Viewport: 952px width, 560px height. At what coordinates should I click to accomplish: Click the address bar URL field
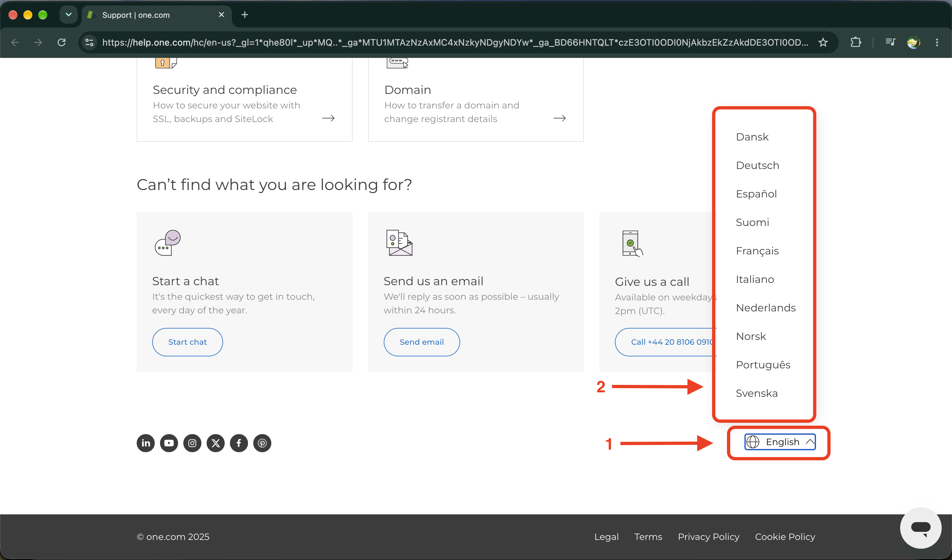tap(455, 42)
